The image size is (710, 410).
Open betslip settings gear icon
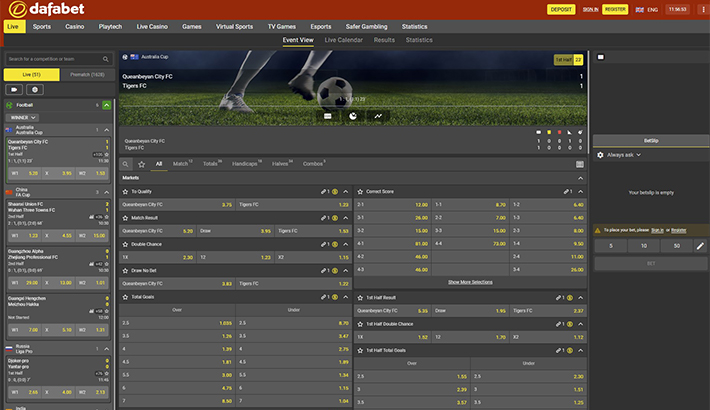(600, 155)
